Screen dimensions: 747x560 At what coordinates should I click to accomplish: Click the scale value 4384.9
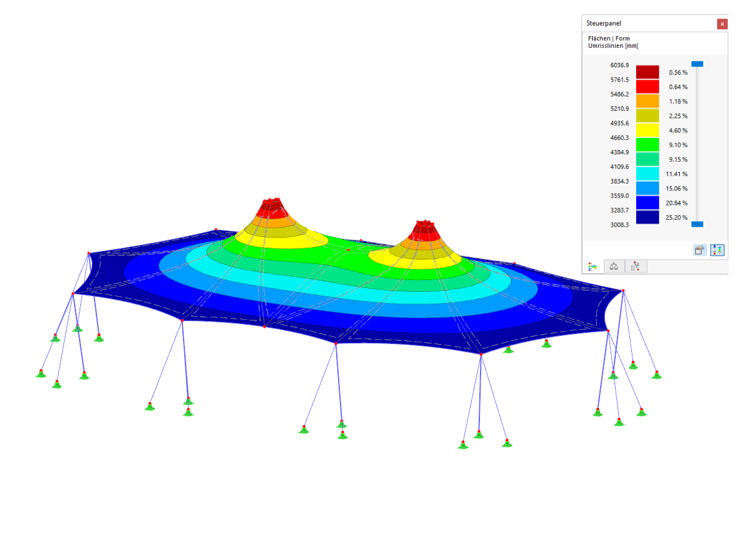[x=619, y=152]
